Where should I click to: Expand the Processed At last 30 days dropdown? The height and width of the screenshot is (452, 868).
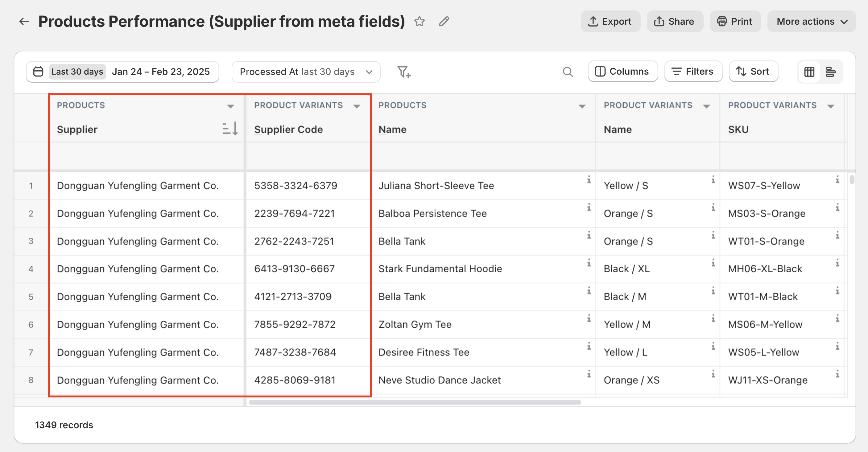pos(306,72)
